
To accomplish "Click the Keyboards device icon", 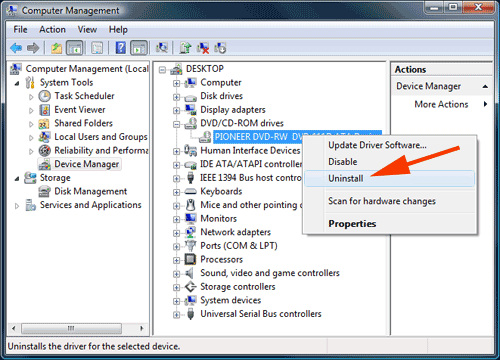I will [190, 191].
